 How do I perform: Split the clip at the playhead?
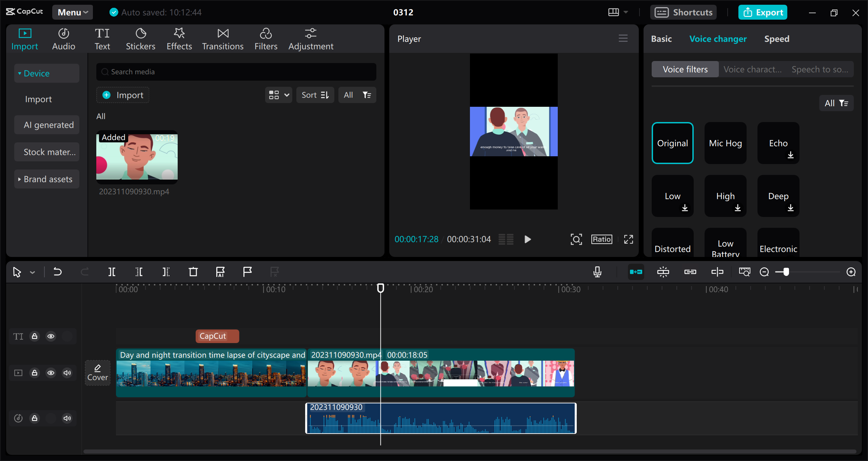pos(112,272)
